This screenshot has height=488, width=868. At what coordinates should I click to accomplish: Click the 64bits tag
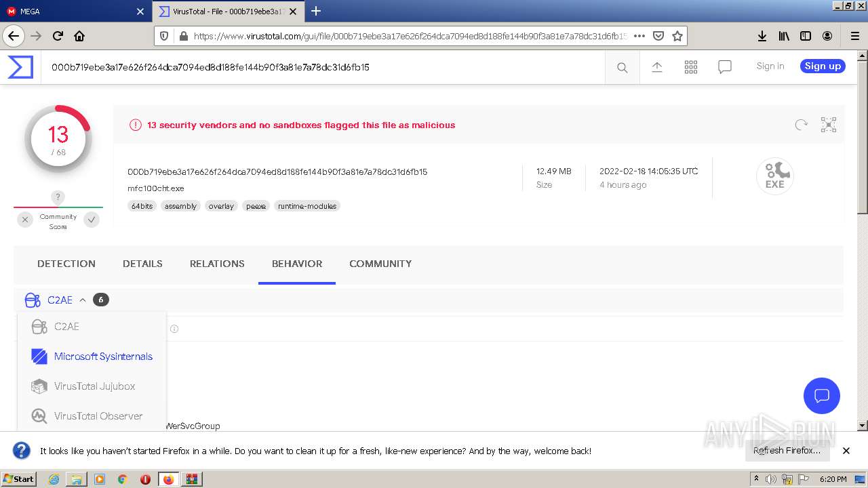(x=142, y=206)
